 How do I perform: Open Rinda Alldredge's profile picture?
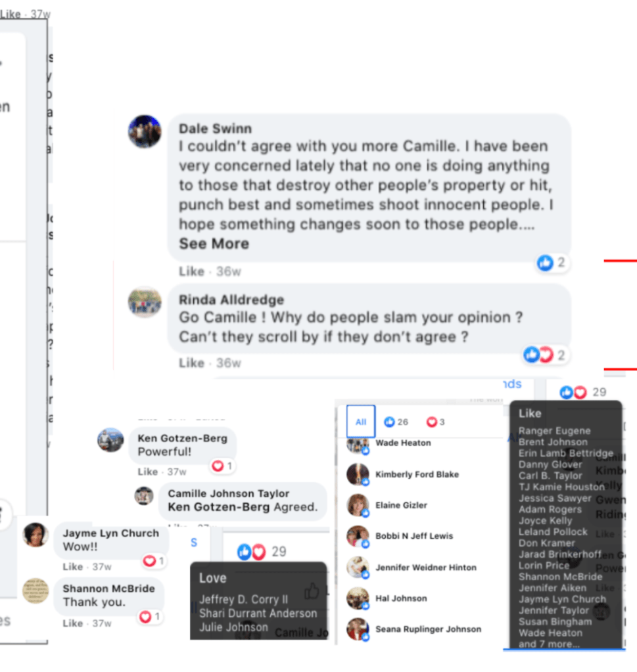145,302
